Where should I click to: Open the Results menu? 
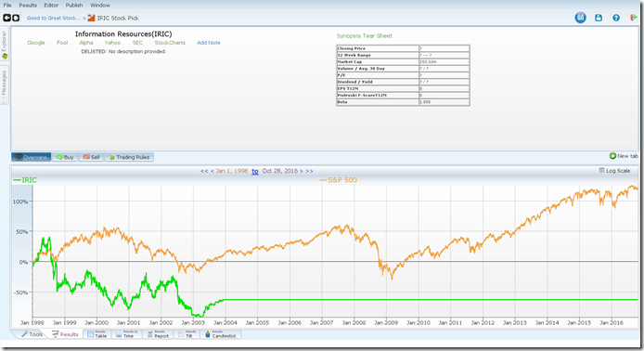coord(28,6)
